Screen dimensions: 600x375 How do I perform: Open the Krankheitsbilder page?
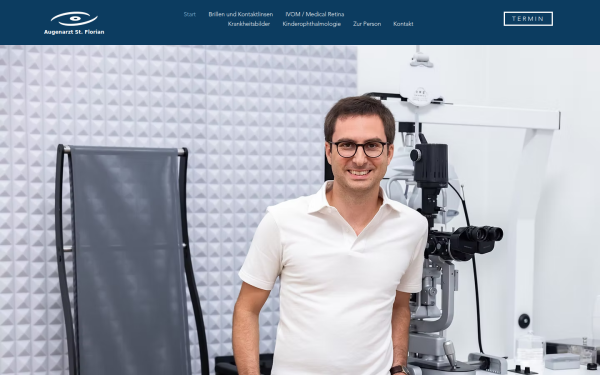click(249, 24)
